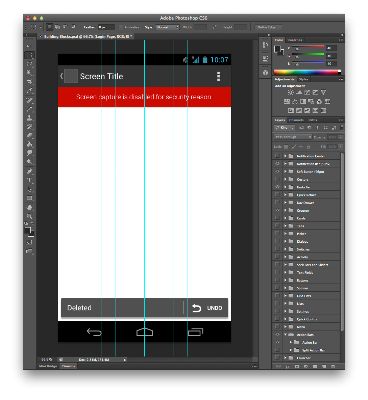Open the layer blend mode dropdown
The image size is (368, 400).
click(x=293, y=137)
